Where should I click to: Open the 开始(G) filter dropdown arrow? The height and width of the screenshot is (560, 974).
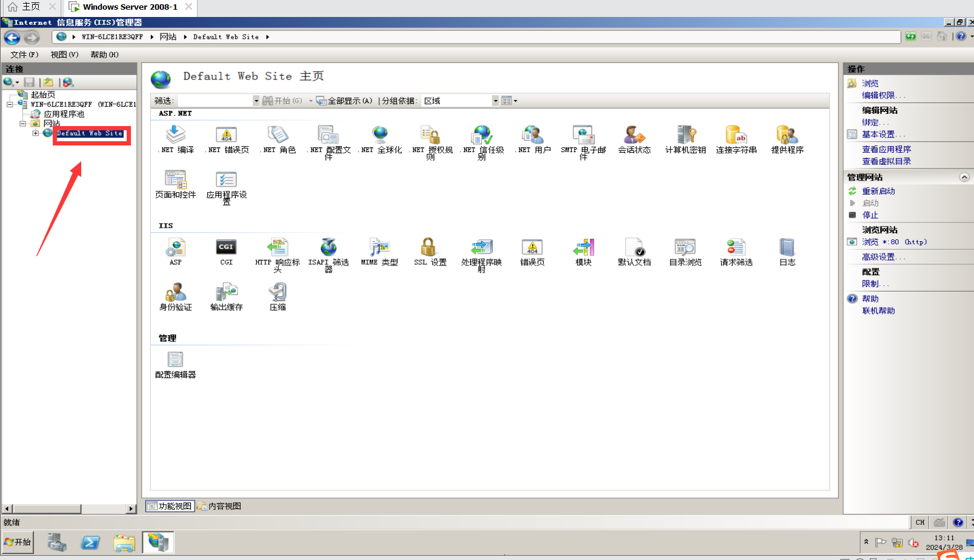(x=311, y=101)
